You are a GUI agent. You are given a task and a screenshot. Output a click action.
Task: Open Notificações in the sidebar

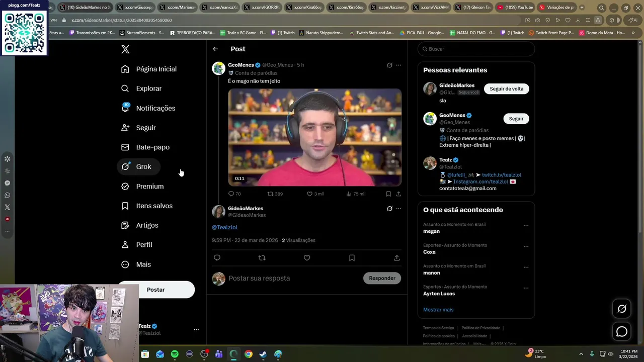click(148, 108)
